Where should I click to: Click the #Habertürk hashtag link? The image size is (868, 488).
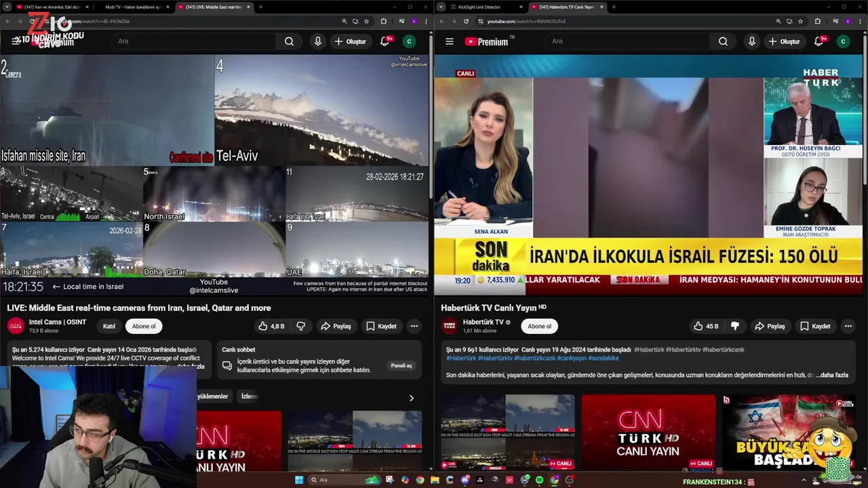pyautogui.click(x=461, y=358)
